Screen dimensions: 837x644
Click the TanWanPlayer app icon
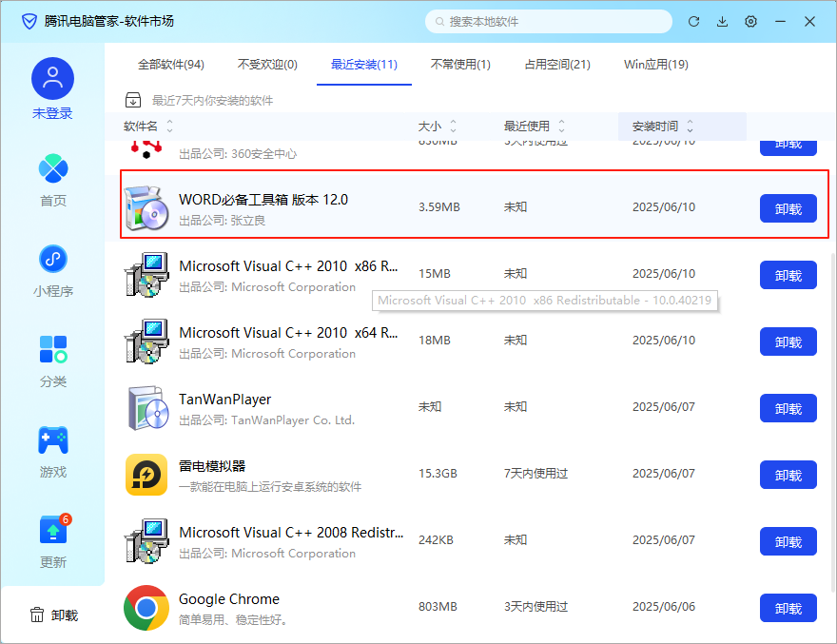point(147,408)
